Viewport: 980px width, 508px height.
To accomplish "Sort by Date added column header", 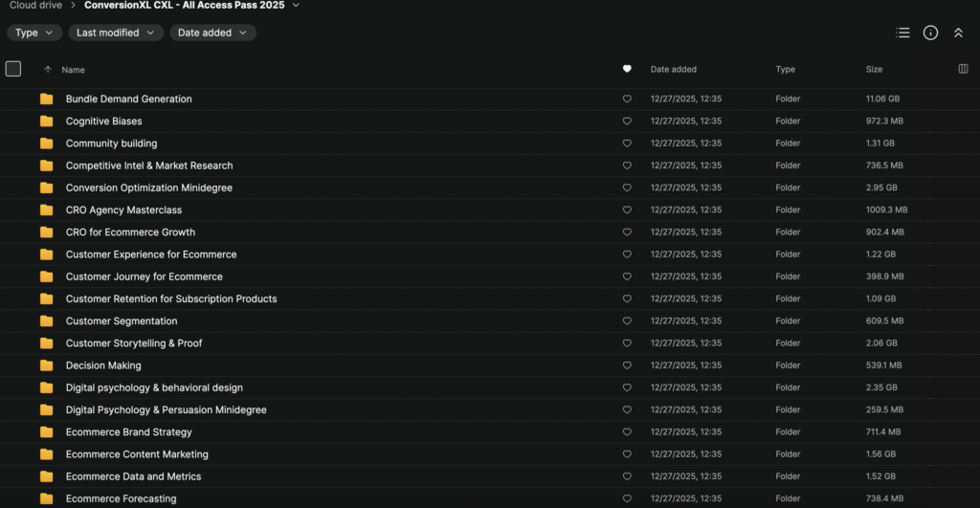I will tap(673, 69).
